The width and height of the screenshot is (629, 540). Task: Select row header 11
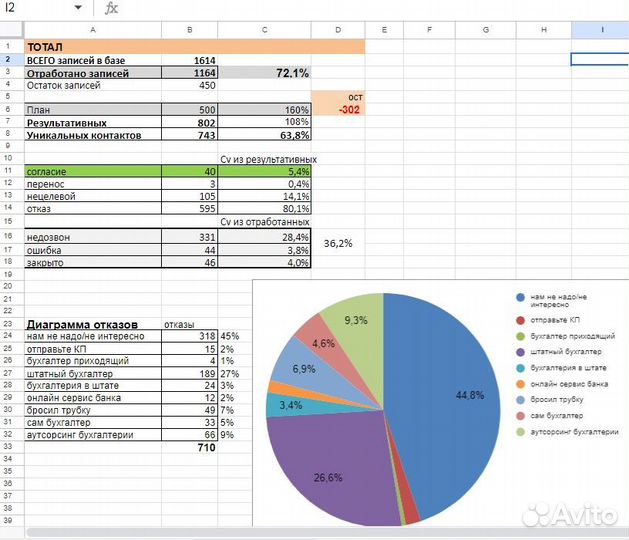8,172
